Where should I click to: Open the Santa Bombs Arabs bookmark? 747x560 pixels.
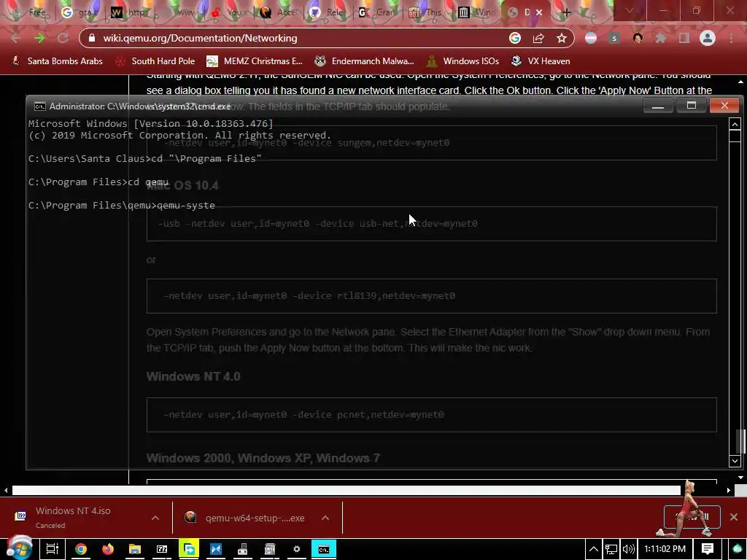57,61
